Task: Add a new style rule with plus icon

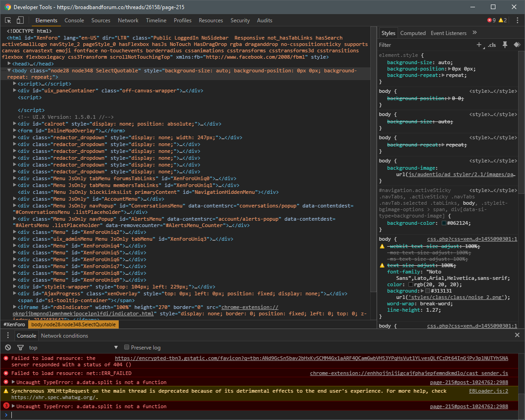Action: (479, 45)
